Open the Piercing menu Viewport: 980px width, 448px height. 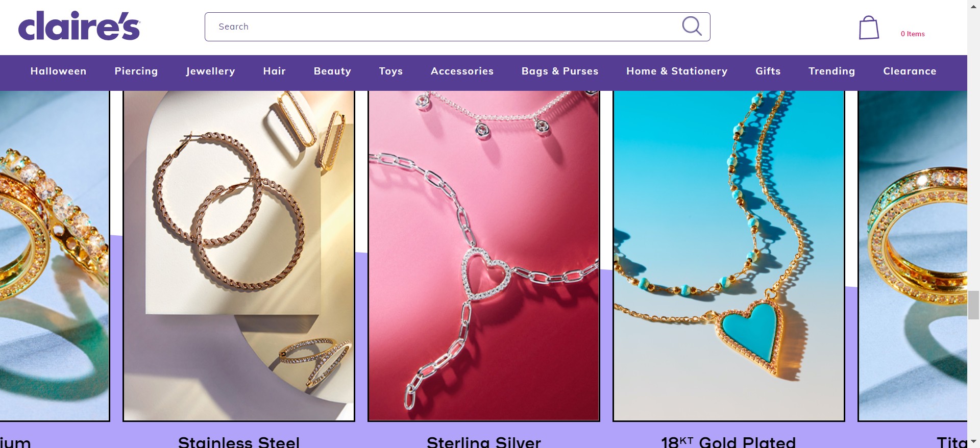pyautogui.click(x=136, y=71)
